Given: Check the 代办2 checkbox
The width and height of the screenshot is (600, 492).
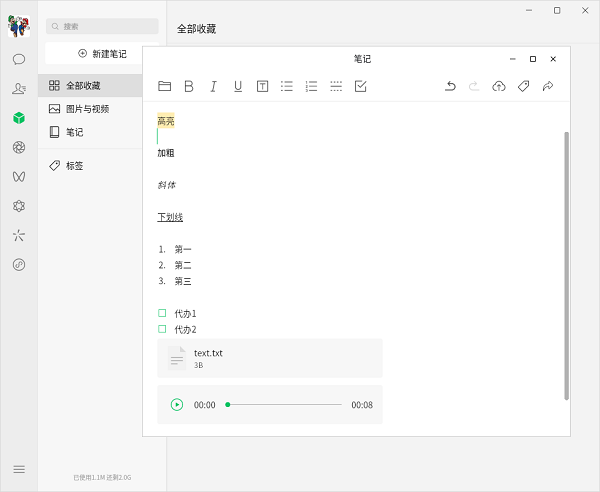Looking at the screenshot, I should coord(162,329).
